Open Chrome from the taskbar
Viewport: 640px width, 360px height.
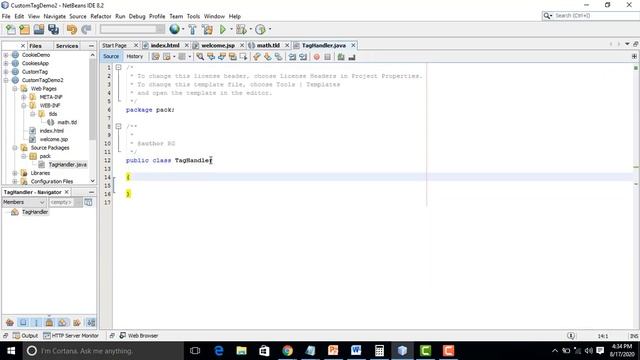pos(287,351)
